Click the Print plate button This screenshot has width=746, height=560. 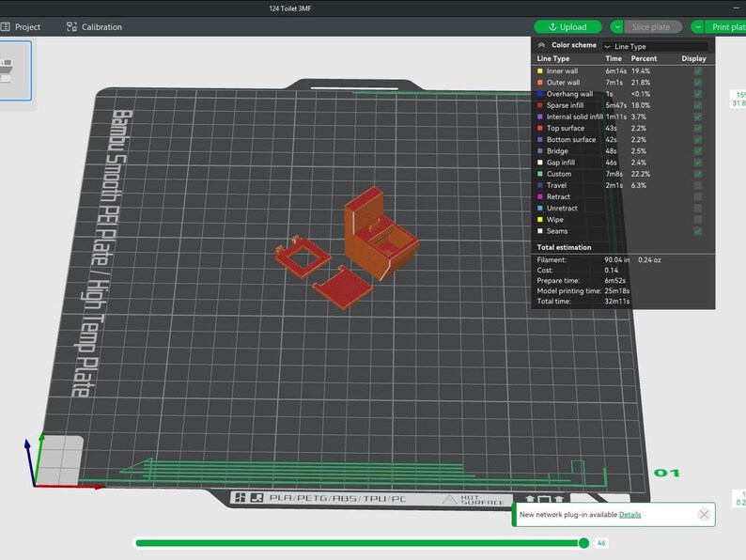tap(728, 27)
